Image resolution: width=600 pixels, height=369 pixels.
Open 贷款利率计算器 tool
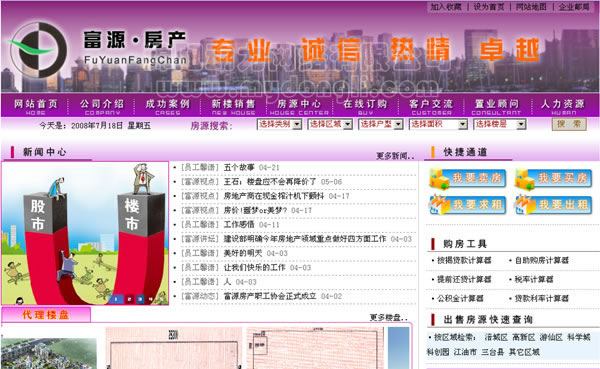click(541, 299)
